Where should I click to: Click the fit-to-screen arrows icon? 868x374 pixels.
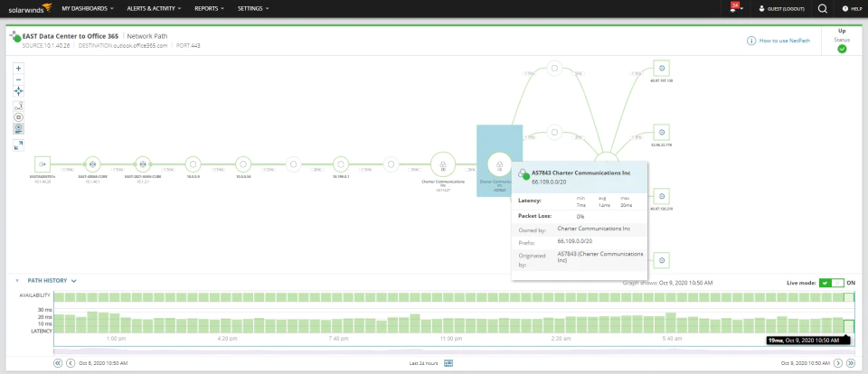pos(18,90)
